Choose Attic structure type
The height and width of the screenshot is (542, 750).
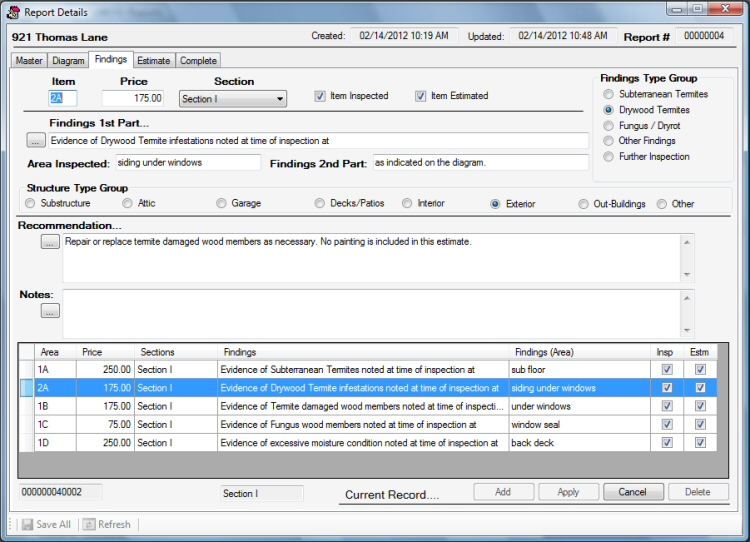(x=127, y=203)
